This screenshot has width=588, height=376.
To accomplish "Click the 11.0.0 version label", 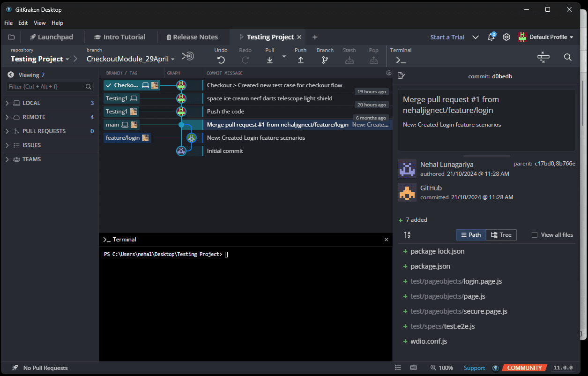I will (x=563, y=368).
